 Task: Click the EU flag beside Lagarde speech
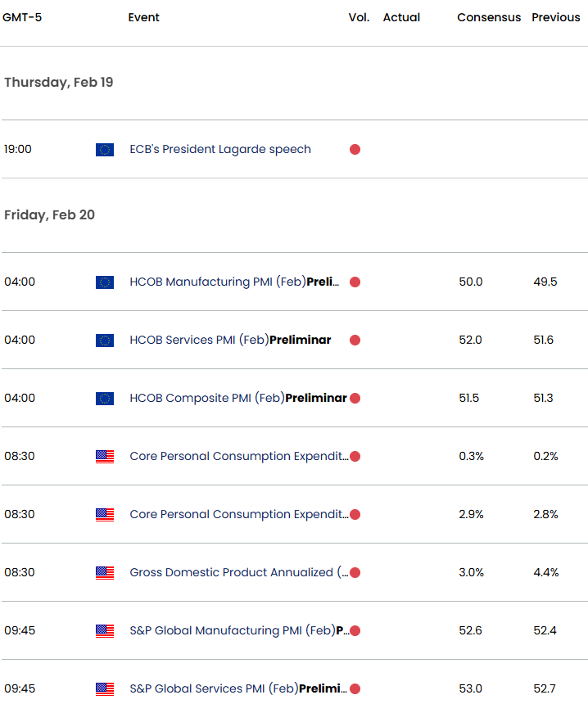104,150
